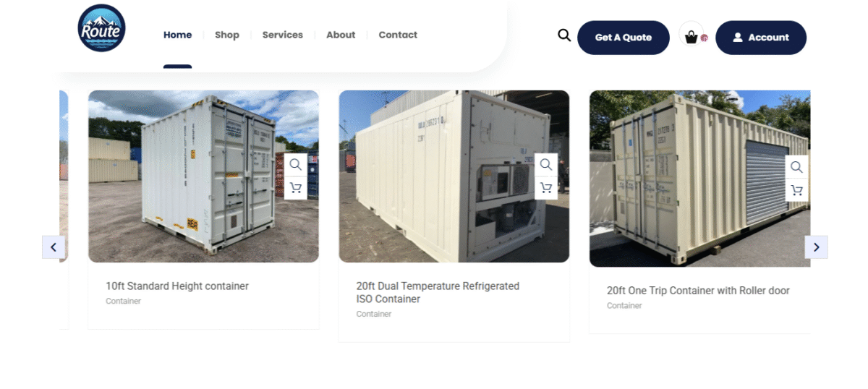868x389 pixels.
Task: Open the 20ft One Trip Container photo
Action: tap(699, 179)
